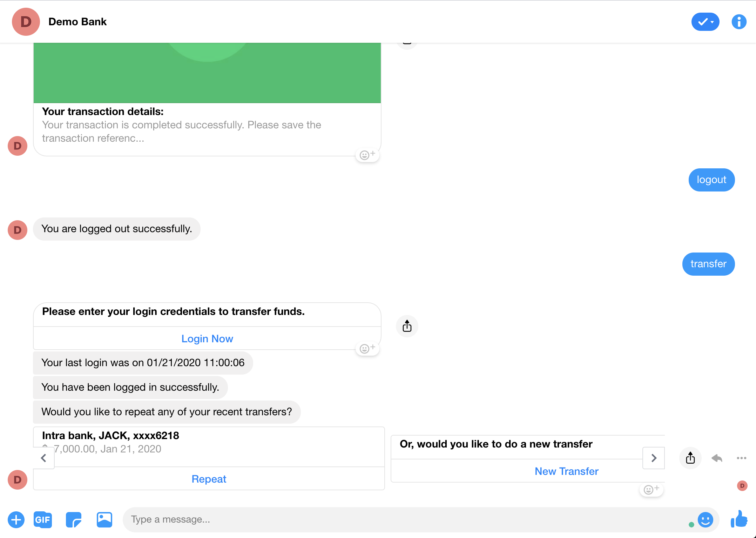Share the transfer carousel message
Viewport: 756px width, 538px height.
click(690, 458)
